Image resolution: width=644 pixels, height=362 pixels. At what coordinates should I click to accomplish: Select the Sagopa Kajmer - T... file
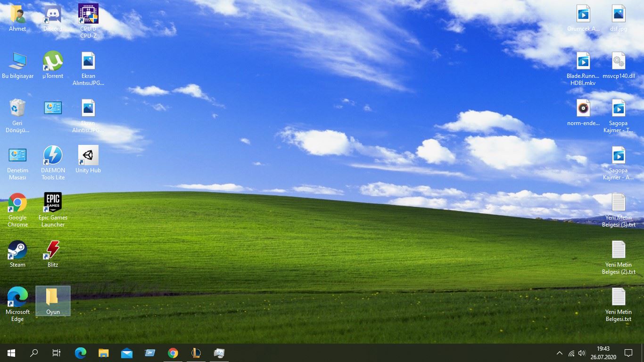(619, 116)
